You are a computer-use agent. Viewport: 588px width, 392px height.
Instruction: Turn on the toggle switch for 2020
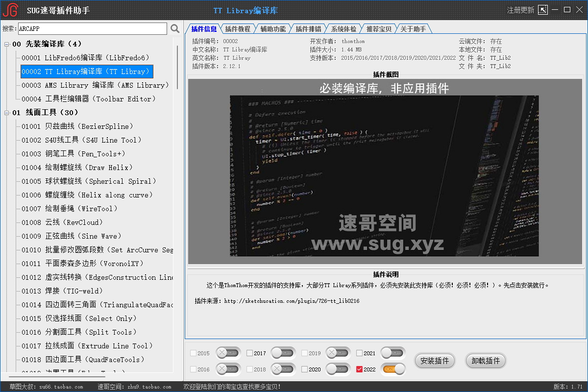[339, 369]
